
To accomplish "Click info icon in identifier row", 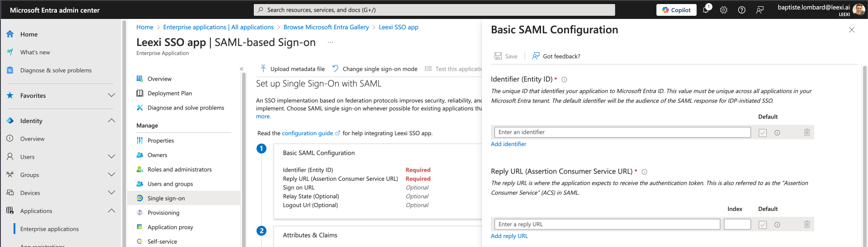I will [x=777, y=133].
